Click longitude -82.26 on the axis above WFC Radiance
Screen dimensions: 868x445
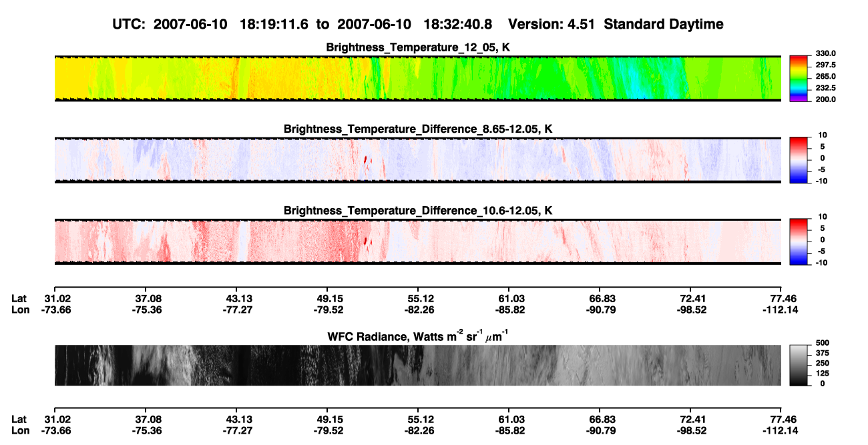(418, 310)
